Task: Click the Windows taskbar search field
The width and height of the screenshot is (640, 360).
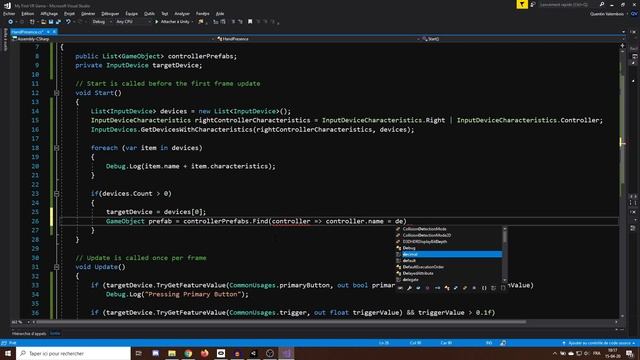Action: click(x=73, y=353)
